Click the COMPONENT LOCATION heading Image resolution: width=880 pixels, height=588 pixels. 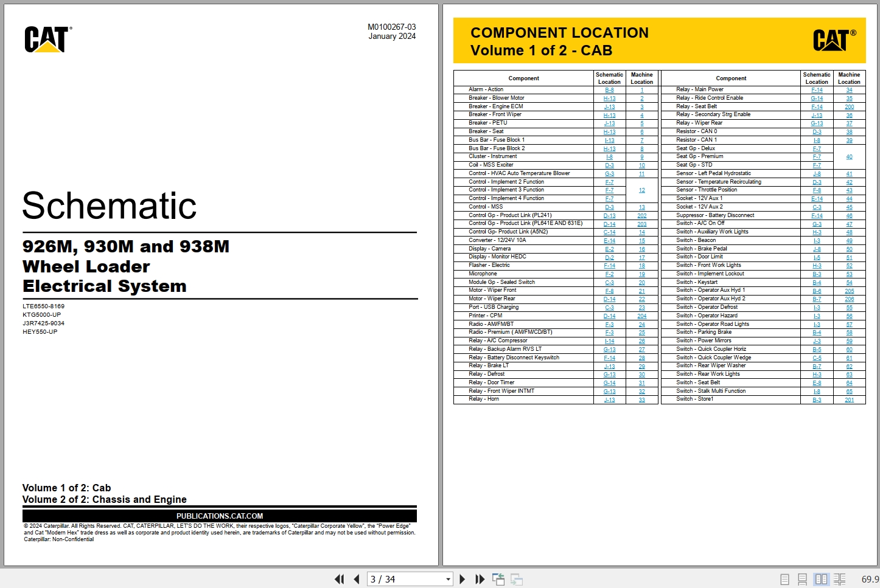[x=559, y=33]
